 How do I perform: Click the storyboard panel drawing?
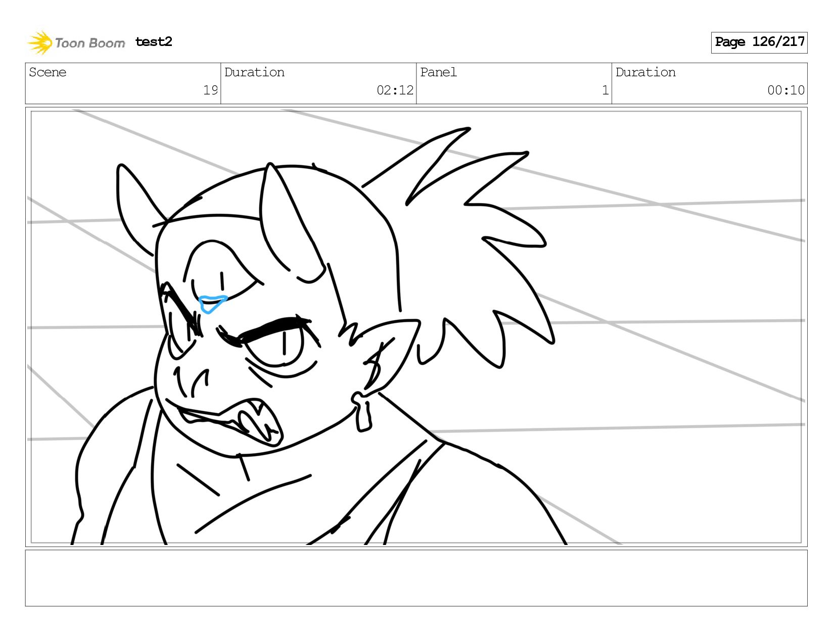click(x=416, y=327)
